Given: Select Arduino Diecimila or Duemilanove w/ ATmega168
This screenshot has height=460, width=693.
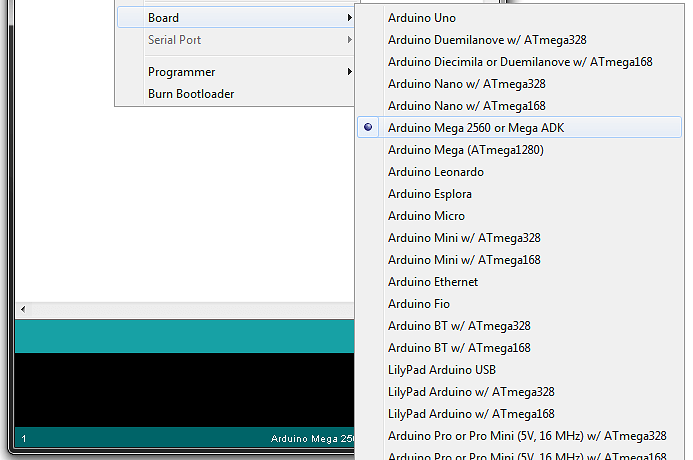Looking at the screenshot, I should click(x=519, y=62).
